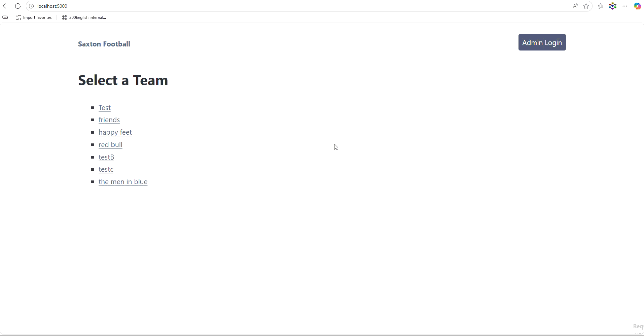Click the Import favorites bookmark
644x336 pixels.
point(34,18)
